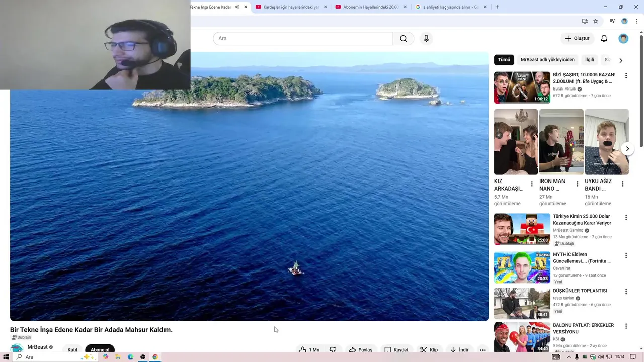
Task: Select 'MrBeast adlı yükleyiciden' chip
Action: pyautogui.click(x=547, y=60)
